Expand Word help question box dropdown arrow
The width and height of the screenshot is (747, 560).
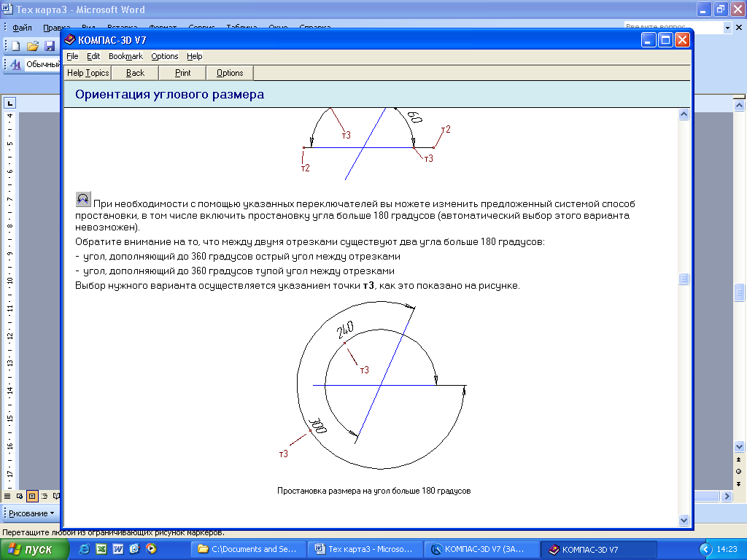click(727, 28)
